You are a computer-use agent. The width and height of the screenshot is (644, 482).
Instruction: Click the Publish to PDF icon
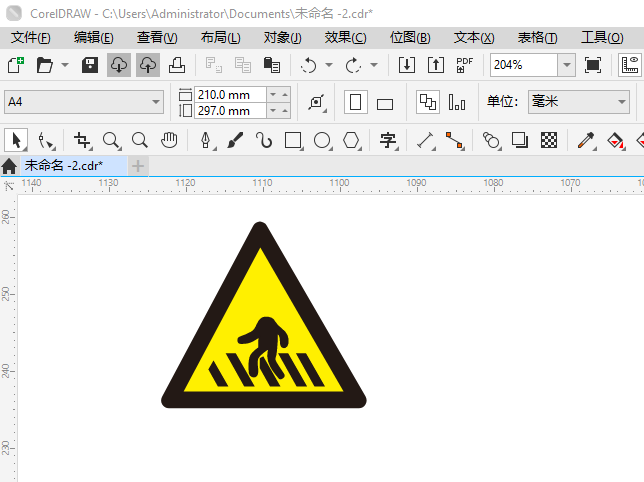click(x=465, y=65)
